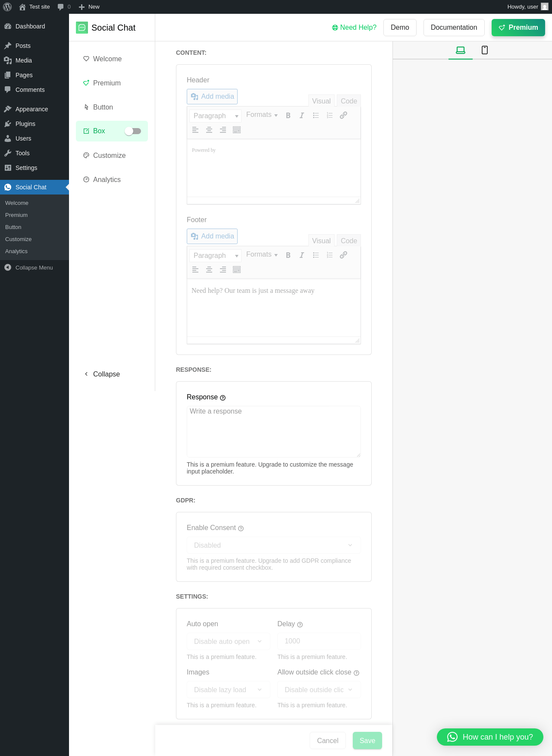Open the Header Paragraph format dropdown

[x=215, y=116]
